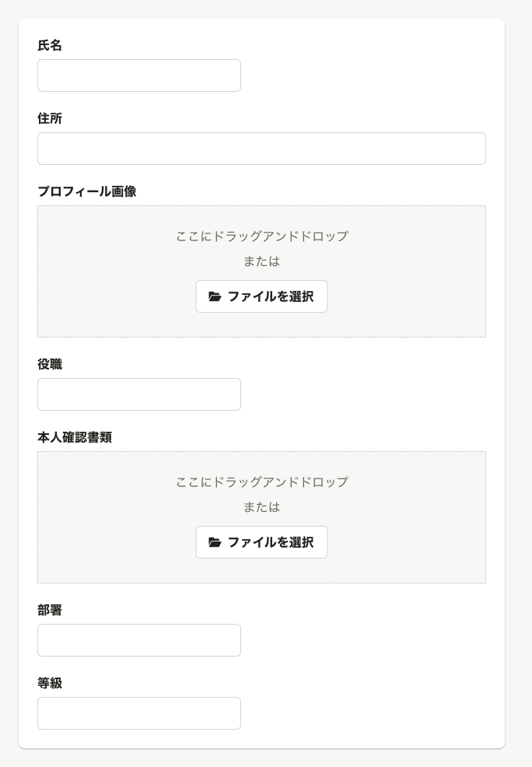Select the 役職 text field
This screenshot has width=532, height=767.
(x=139, y=394)
